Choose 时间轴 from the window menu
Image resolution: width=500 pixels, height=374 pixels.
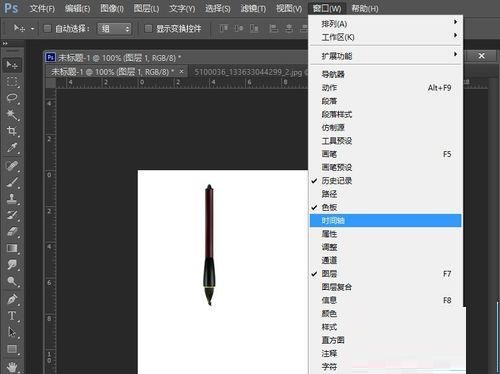[x=386, y=221]
